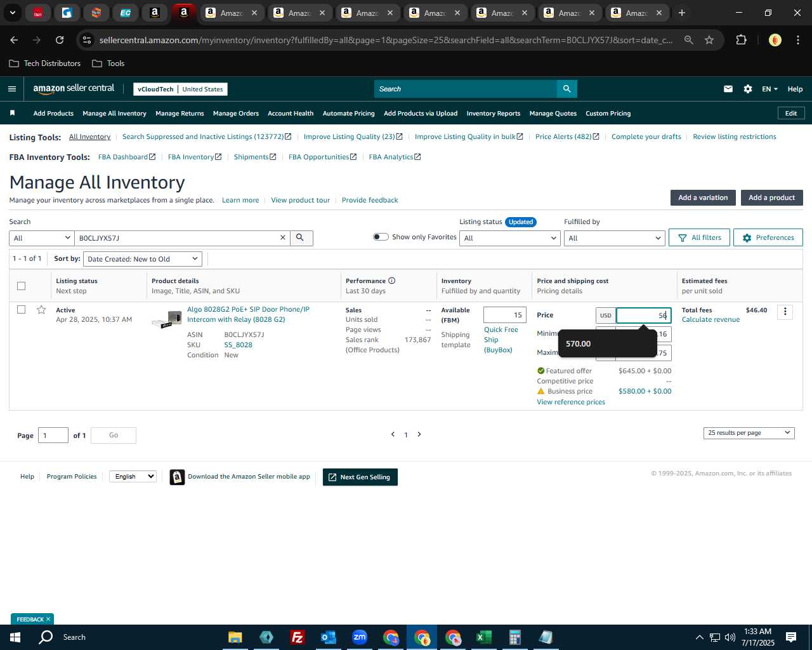Open the tab search dropdown arrow

coord(12,13)
